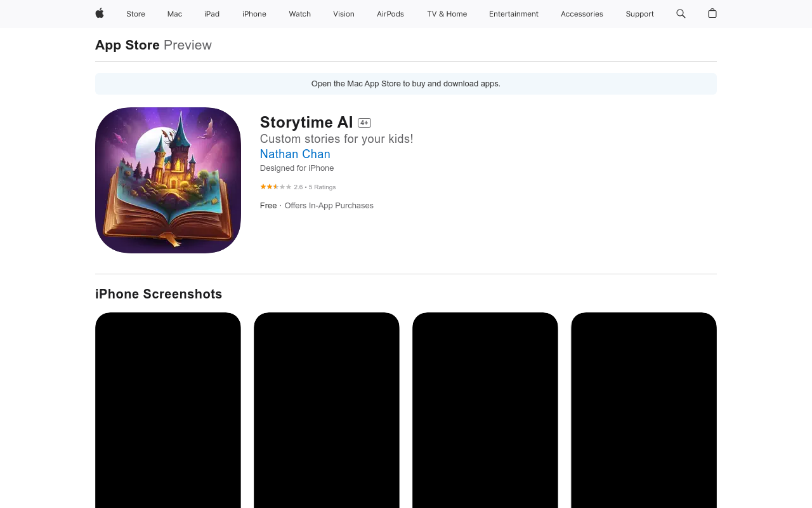
Task: View the second iPhone screenshot
Action: [x=327, y=410]
